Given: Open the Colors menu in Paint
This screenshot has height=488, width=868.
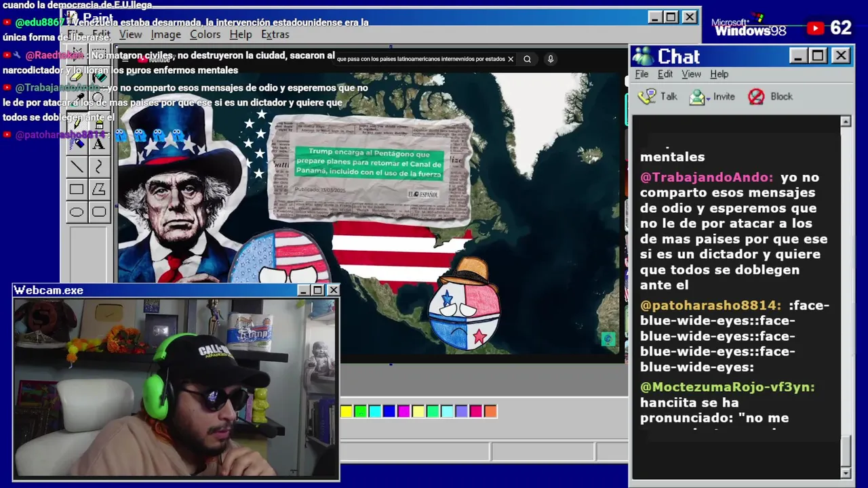Looking at the screenshot, I should 205,35.
